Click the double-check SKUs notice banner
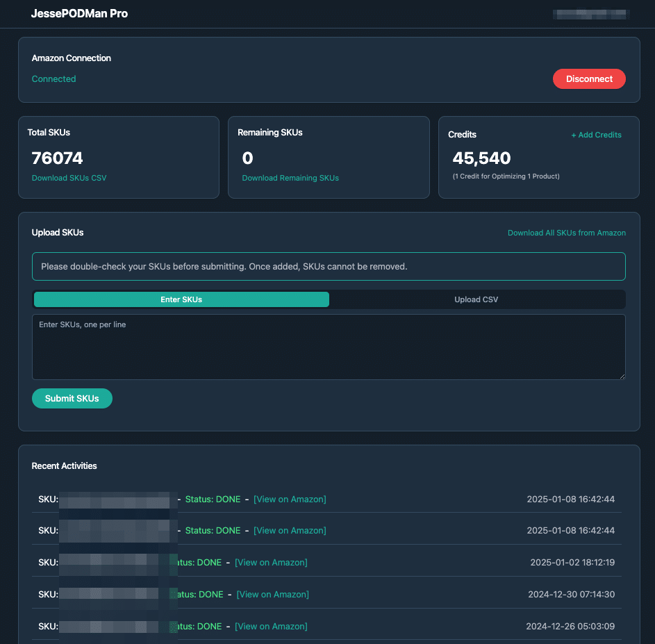This screenshot has width=655, height=644. (329, 266)
